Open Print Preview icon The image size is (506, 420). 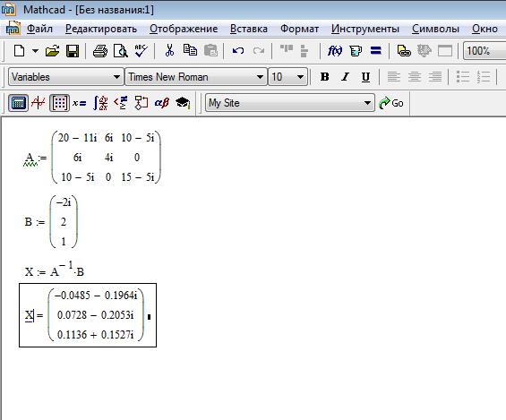pyautogui.click(x=120, y=51)
